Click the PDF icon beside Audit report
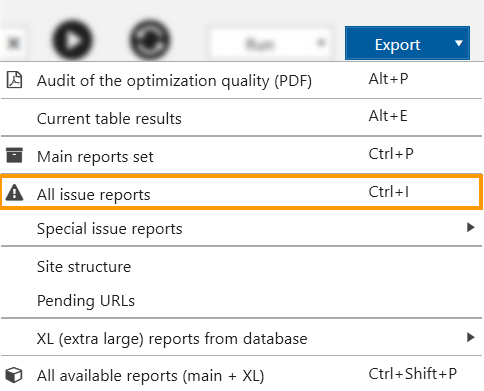This screenshot has height=391, width=484. click(x=14, y=80)
